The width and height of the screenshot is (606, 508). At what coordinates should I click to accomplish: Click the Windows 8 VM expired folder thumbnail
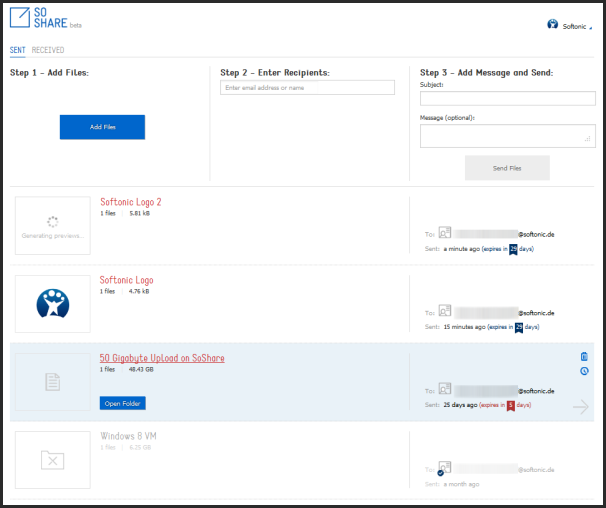(x=53, y=460)
